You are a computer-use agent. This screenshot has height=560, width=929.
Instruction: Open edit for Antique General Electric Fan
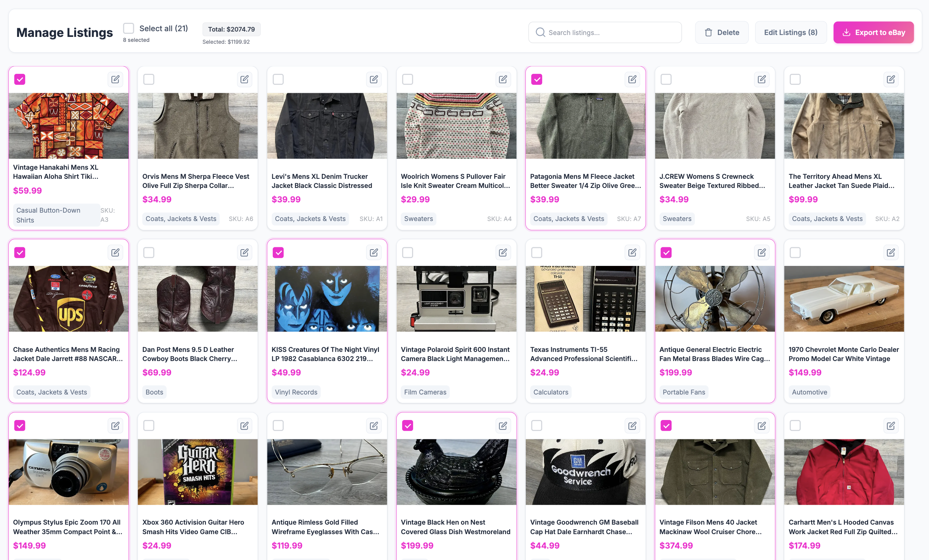pyautogui.click(x=762, y=252)
